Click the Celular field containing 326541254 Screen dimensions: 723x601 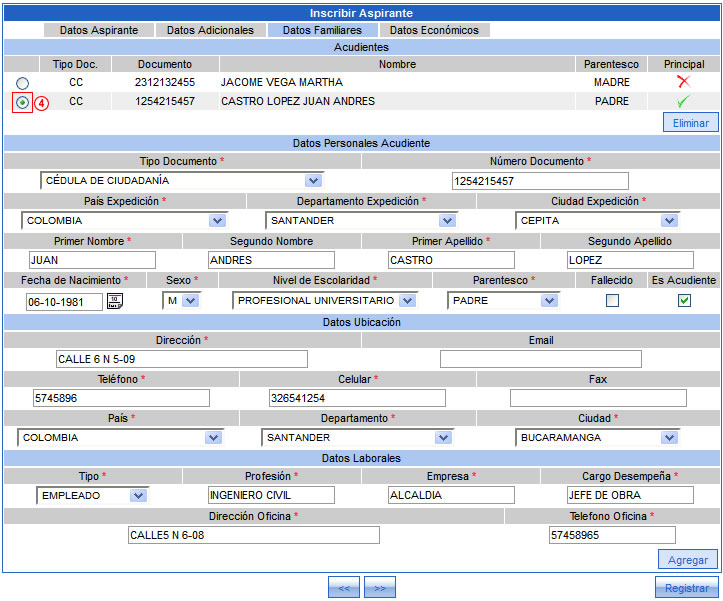point(357,398)
